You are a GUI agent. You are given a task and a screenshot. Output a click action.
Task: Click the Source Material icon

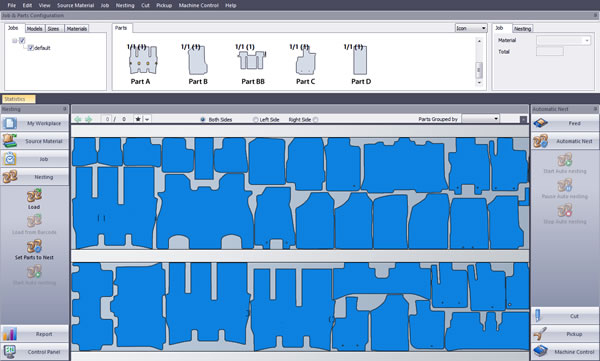tap(10, 141)
